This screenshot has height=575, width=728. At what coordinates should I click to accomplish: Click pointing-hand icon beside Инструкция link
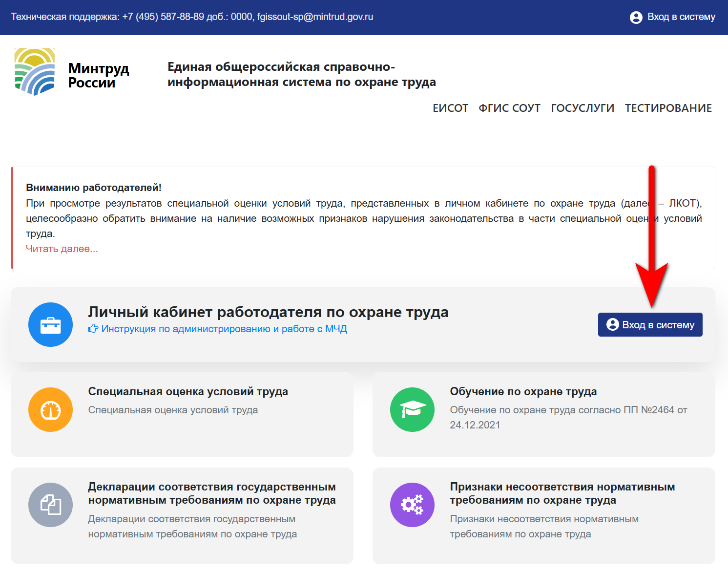(93, 329)
